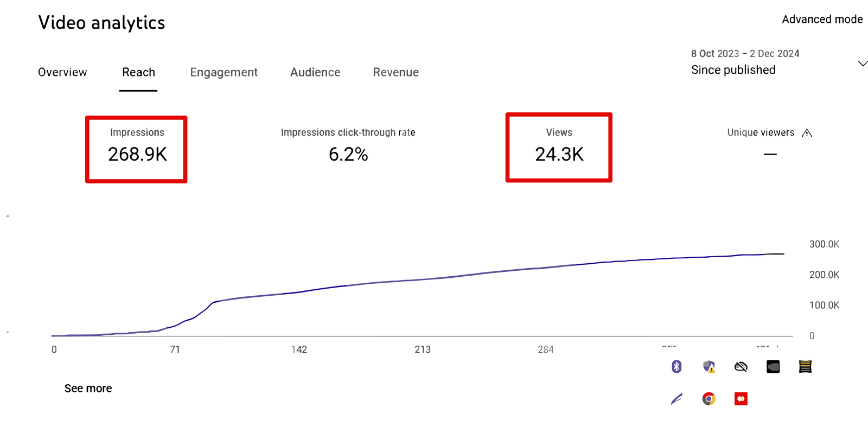Click the 142 day axis label
Image resolution: width=868 pixels, height=426 pixels.
[x=299, y=349]
